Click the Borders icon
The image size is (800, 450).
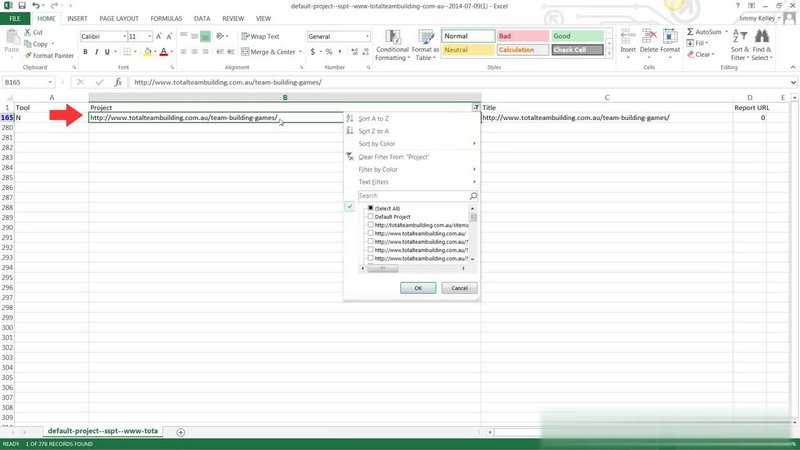(x=127, y=52)
